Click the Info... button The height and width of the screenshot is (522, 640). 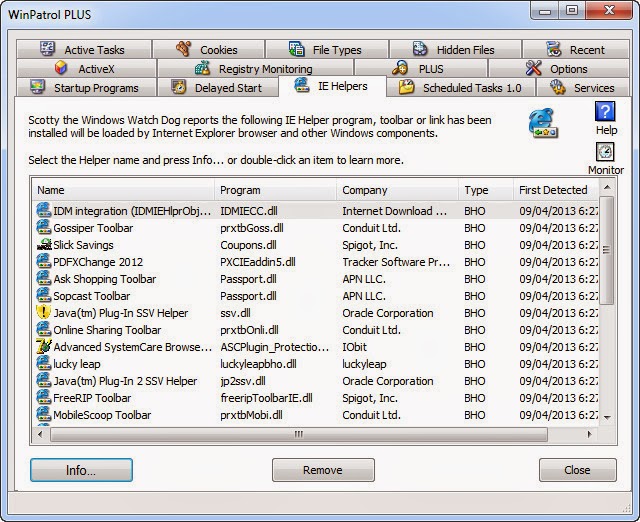tap(81, 470)
